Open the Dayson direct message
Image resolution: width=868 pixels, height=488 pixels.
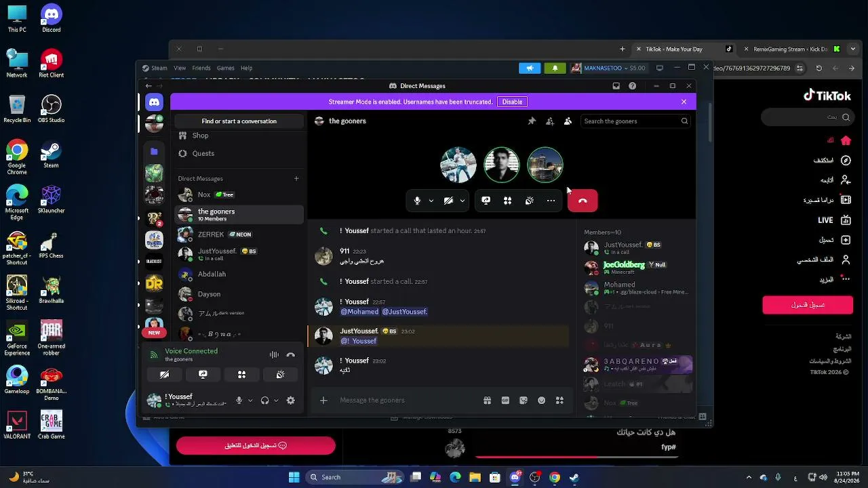(239, 294)
